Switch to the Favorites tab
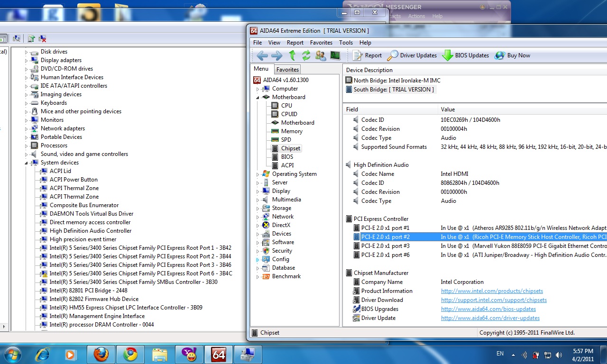The width and height of the screenshot is (607, 364). click(287, 70)
